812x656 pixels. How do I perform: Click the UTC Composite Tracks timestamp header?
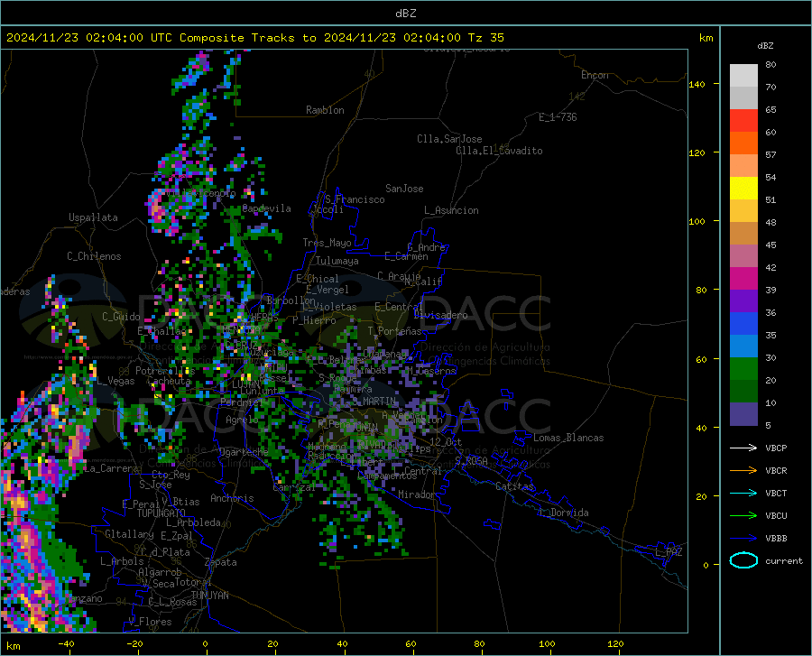click(254, 38)
